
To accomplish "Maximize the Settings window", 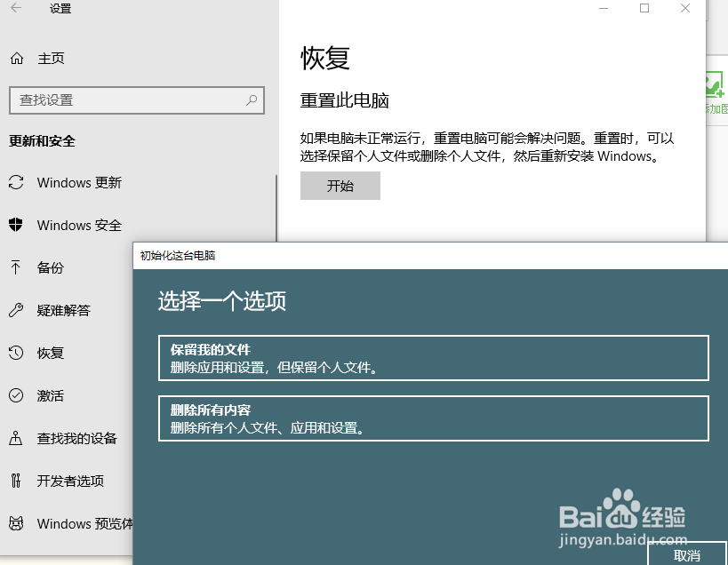I will (x=644, y=8).
